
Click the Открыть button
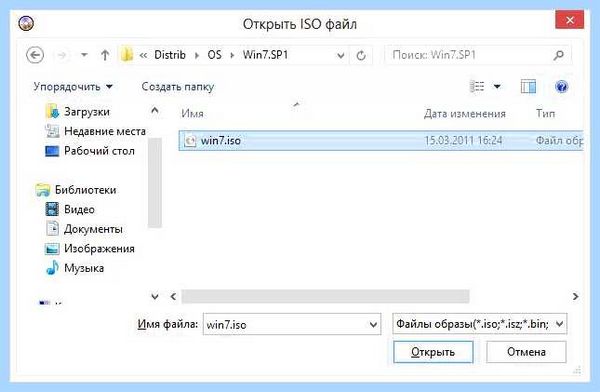coord(433,352)
